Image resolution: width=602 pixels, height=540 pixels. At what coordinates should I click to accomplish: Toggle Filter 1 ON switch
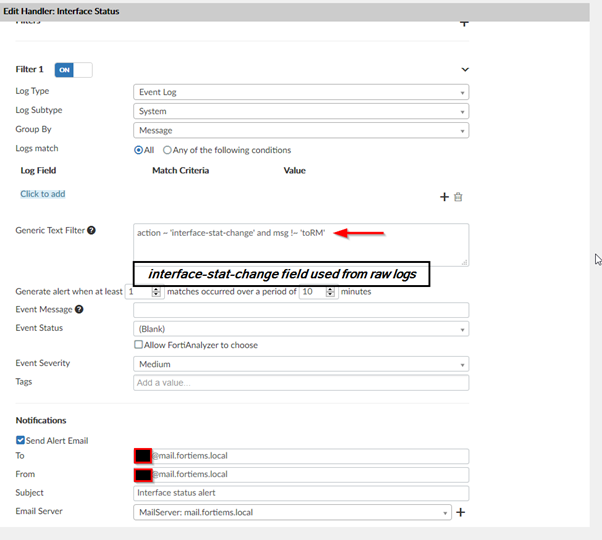tap(73, 70)
